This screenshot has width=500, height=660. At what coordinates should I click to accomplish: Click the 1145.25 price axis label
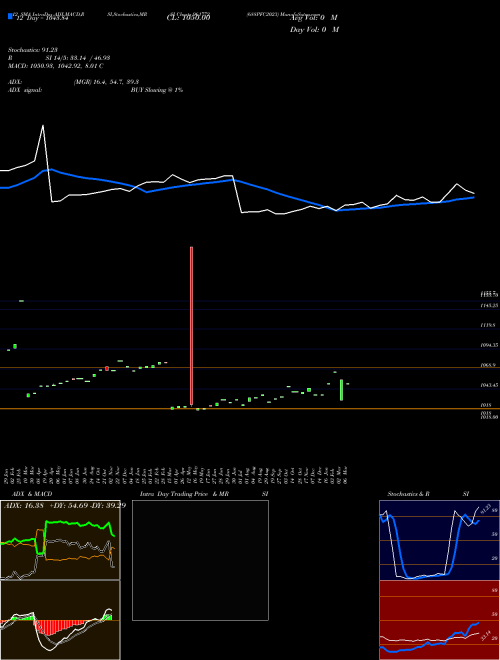point(490,305)
